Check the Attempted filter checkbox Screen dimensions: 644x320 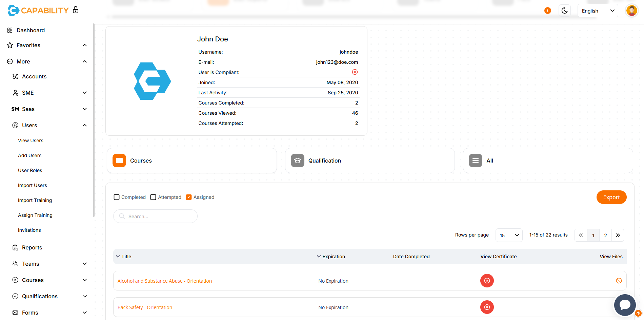(x=153, y=197)
